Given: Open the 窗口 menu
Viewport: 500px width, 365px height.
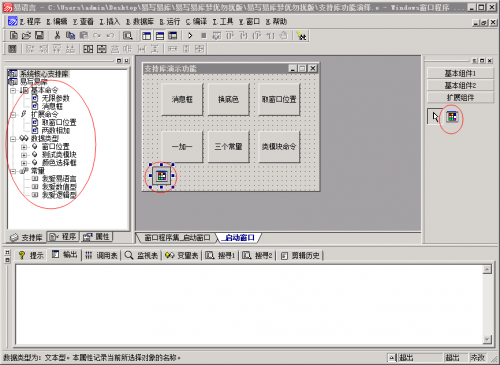Looking at the screenshot, I should [x=249, y=22].
